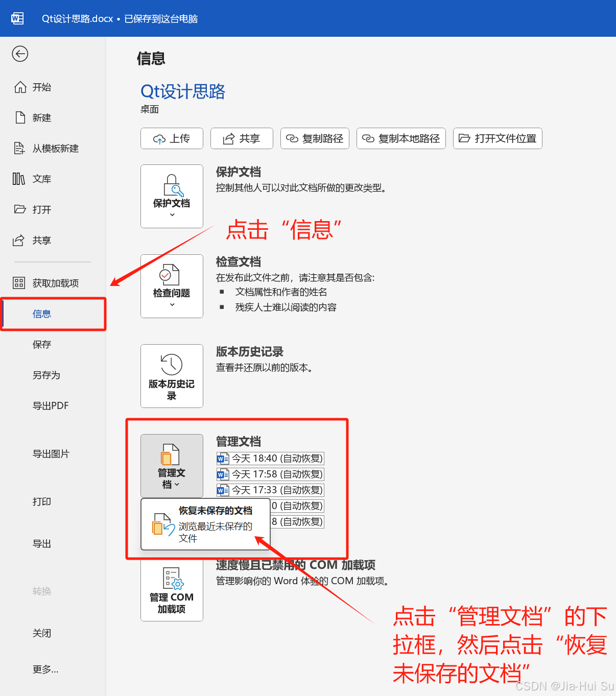The image size is (616, 696).
Task: Click the grid icon beside 获取加载项
Action: coord(19,283)
